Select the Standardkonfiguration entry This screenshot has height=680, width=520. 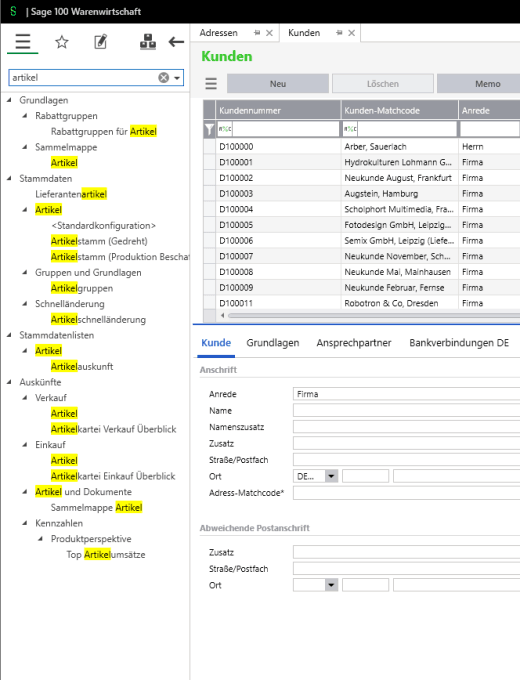(x=103, y=226)
